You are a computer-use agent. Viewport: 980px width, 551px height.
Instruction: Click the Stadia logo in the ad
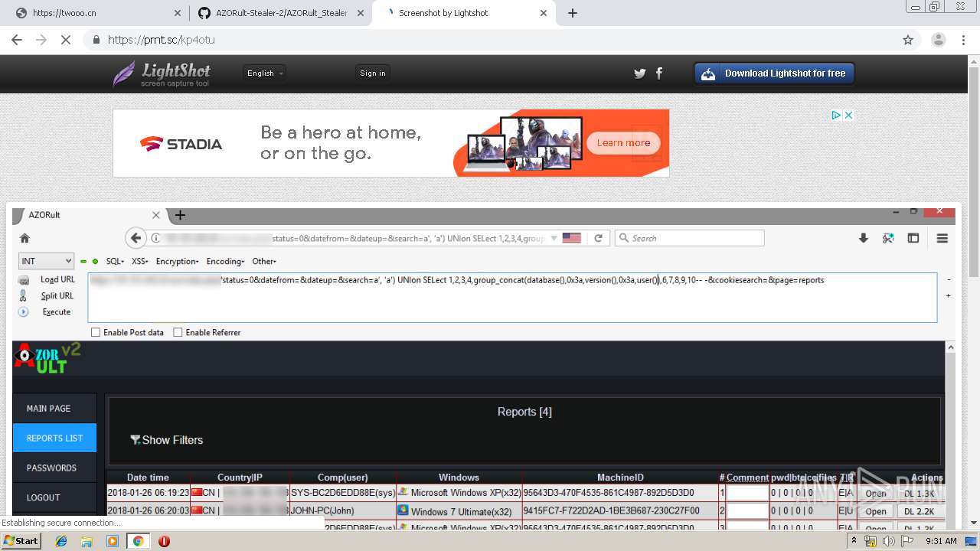[181, 144]
